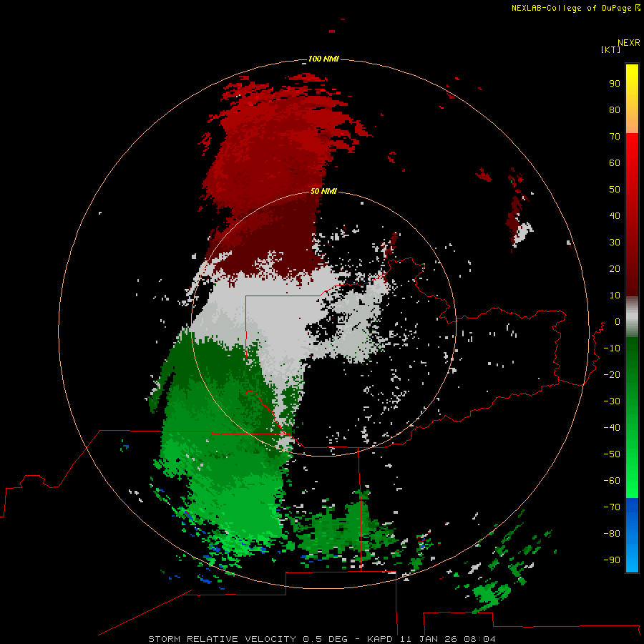Click the 50 NMI range ring label

323,191
